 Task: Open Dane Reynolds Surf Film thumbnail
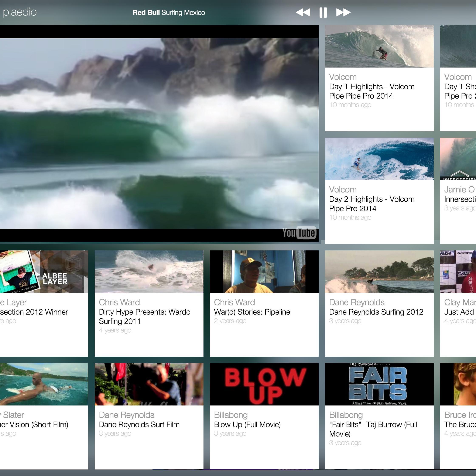[x=149, y=384]
